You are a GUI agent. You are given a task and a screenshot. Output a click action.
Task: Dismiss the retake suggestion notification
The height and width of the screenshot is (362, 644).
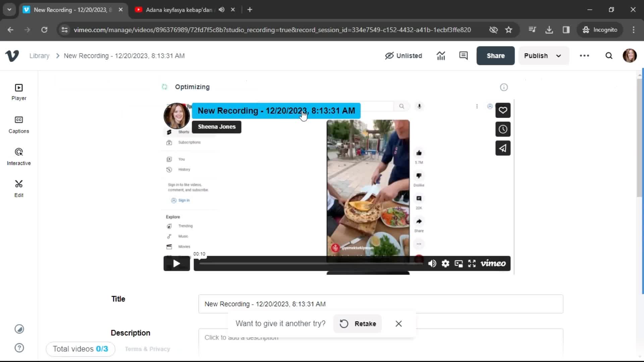[398, 323]
